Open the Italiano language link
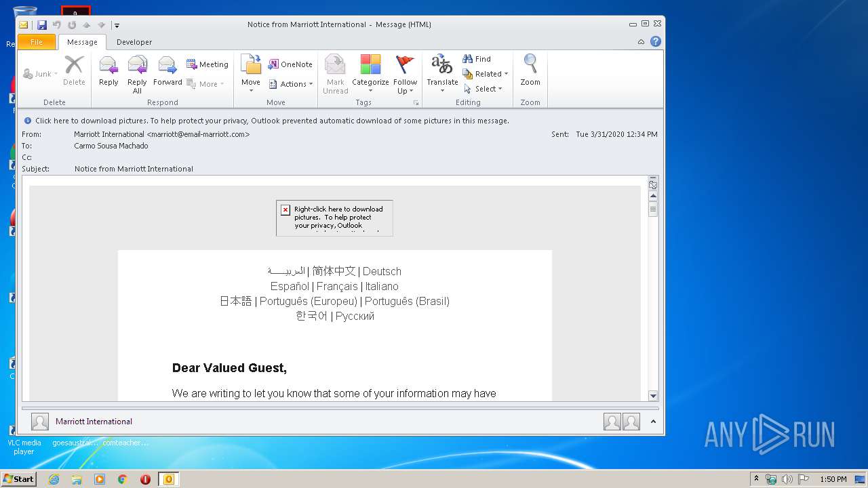The image size is (868, 488). (x=382, y=286)
